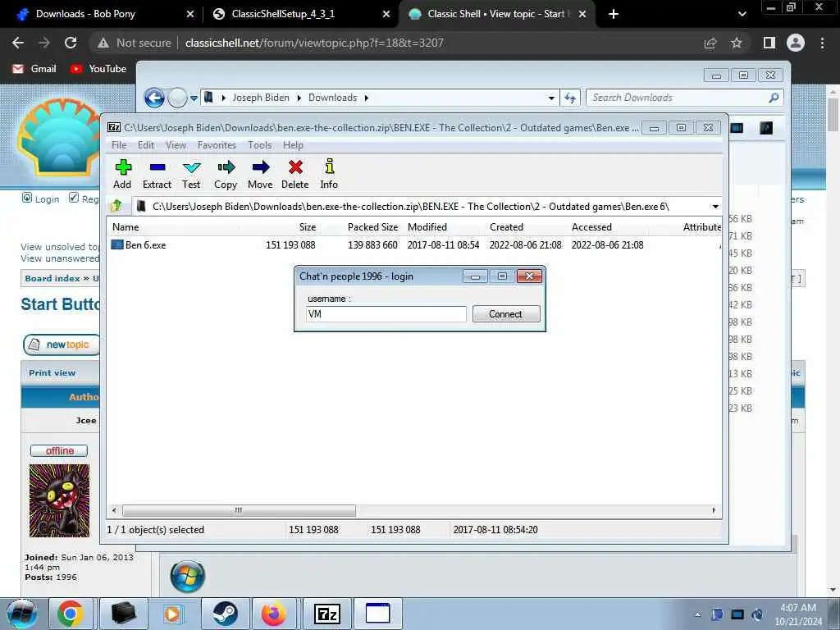The height and width of the screenshot is (630, 840).
Task: Click Explorer forward navigation button
Action: (x=177, y=98)
